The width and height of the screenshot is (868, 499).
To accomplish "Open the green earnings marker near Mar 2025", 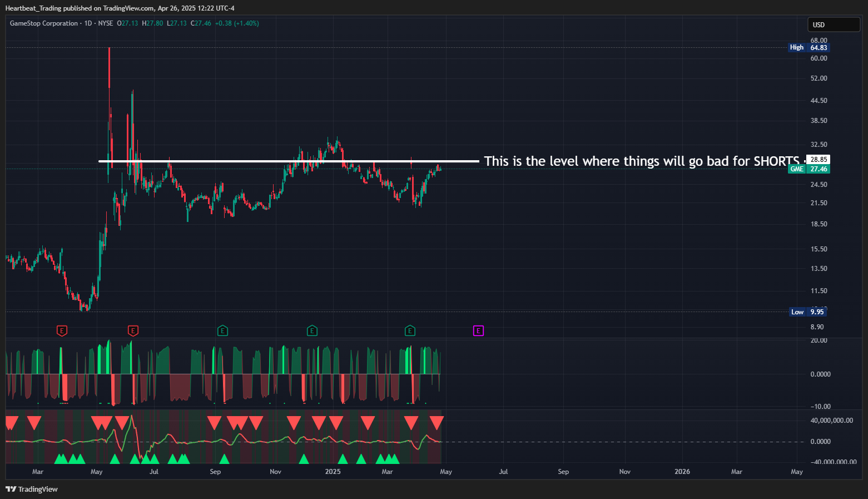I will pyautogui.click(x=410, y=331).
